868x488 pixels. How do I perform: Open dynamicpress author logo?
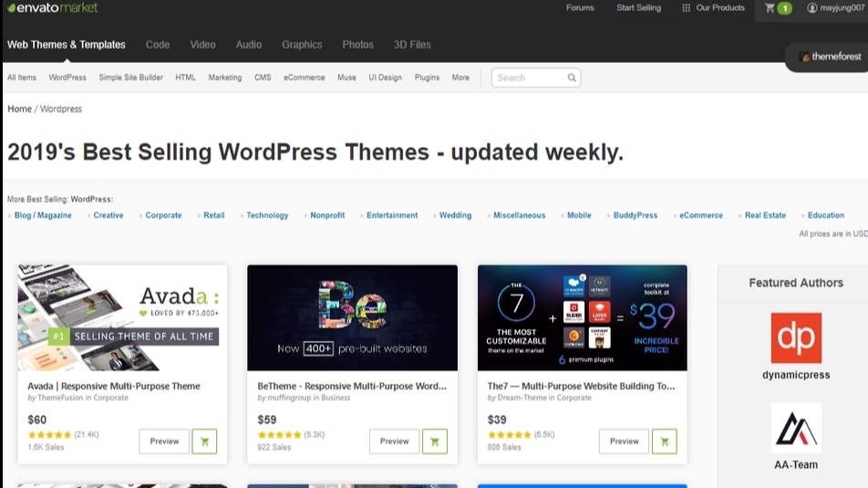pyautogui.click(x=796, y=337)
